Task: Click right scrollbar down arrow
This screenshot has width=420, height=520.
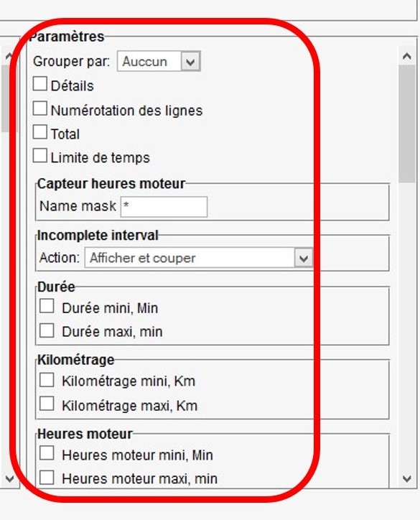Action: pyautogui.click(x=407, y=478)
